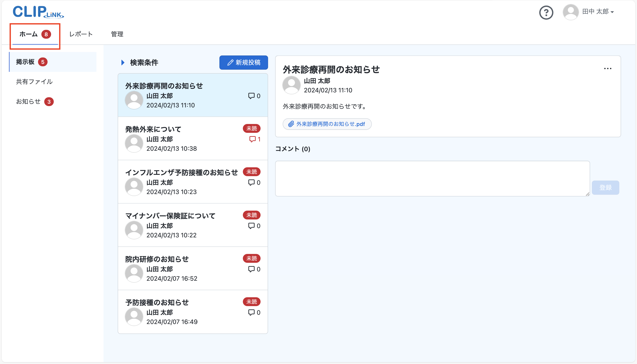Click inside the comment text box
The width and height of the screenshot is (637, 364).
[432, 179]
